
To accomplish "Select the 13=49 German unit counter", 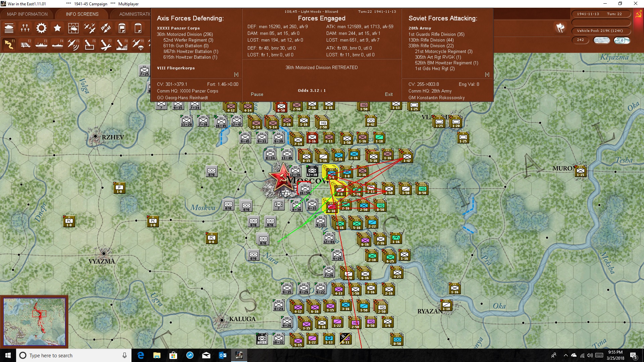I will coord(287,155).
